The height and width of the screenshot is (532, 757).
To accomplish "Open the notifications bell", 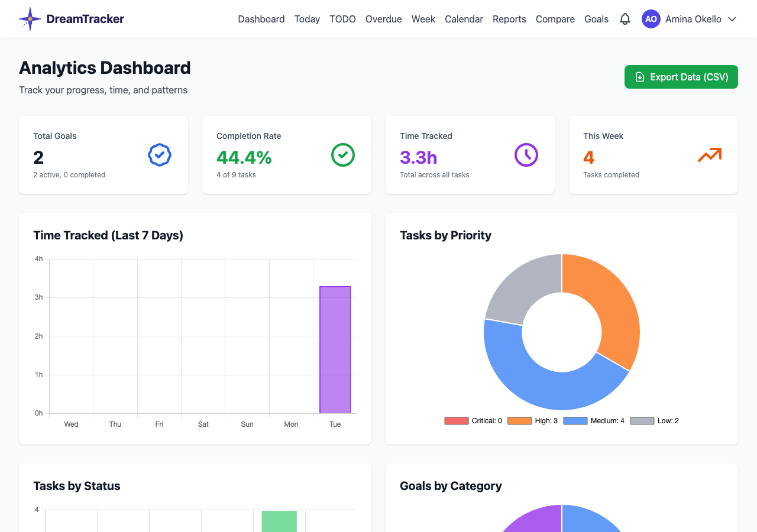I will pos(625,19).
